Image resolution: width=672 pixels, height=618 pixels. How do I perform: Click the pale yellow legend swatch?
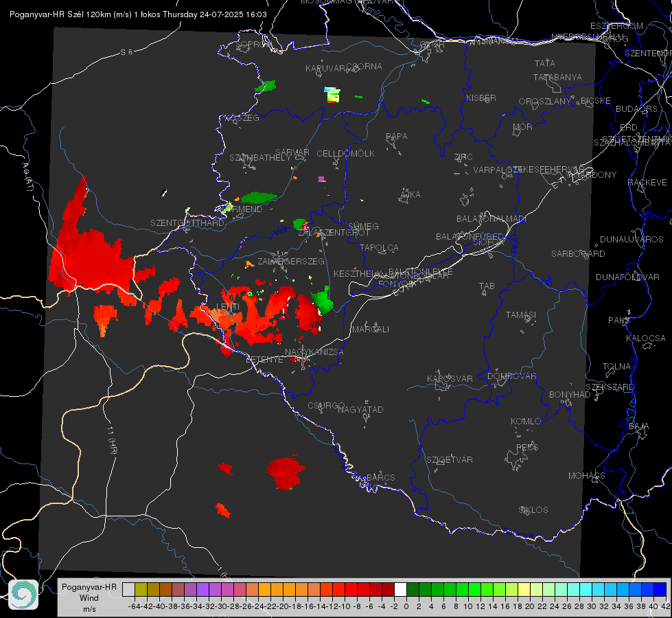click(x=524, y=589)
